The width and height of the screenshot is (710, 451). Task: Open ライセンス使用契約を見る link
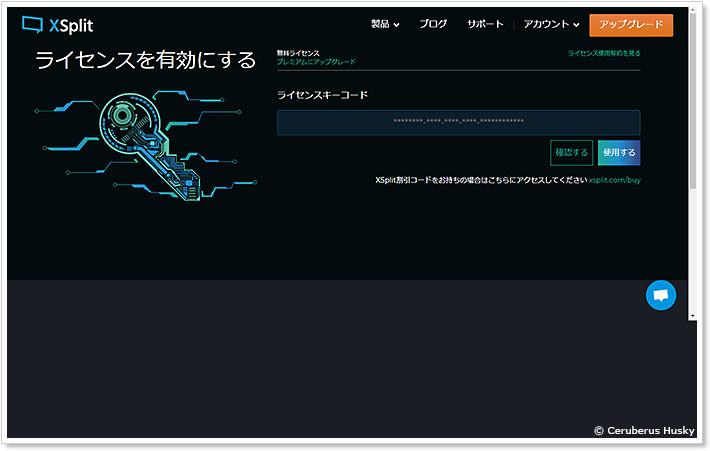pyautogui.click(x=604, y=53)
